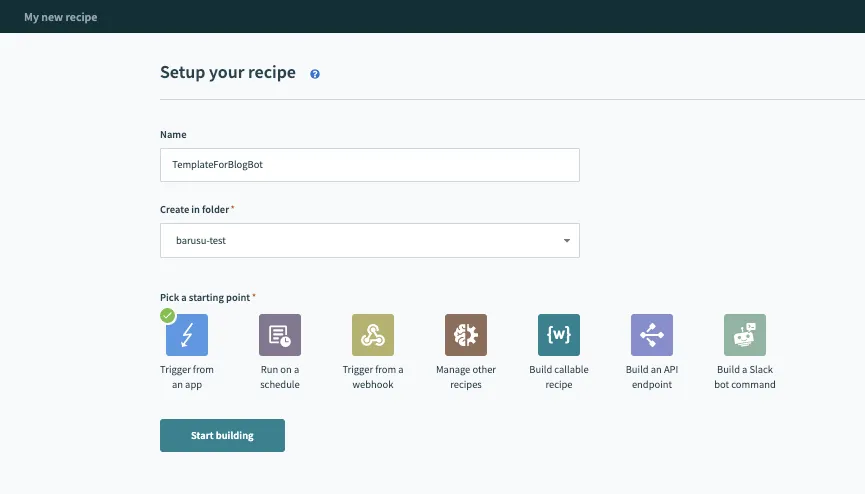Open the help icon beside Setup your recipe

point(315,74)
